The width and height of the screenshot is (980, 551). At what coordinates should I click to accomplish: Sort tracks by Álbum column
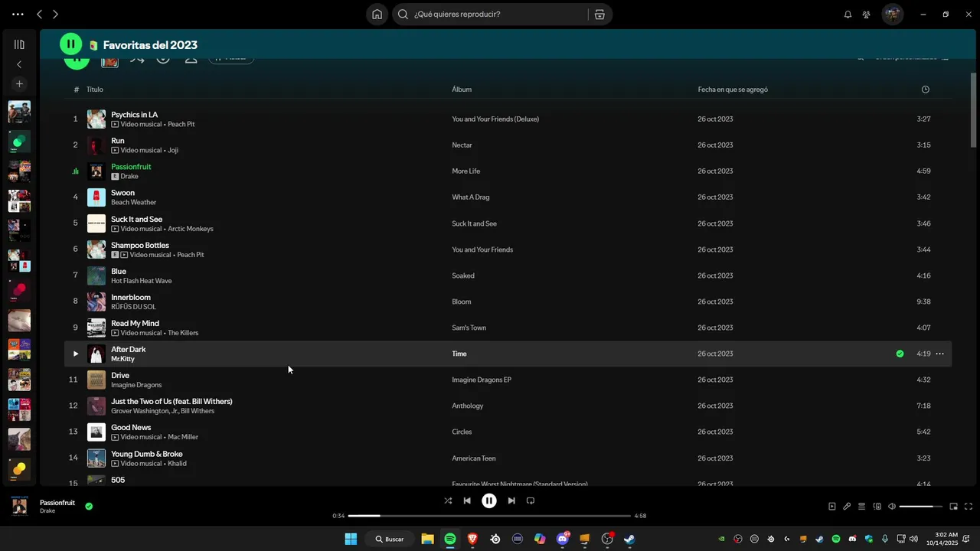[x=462, y=90]
